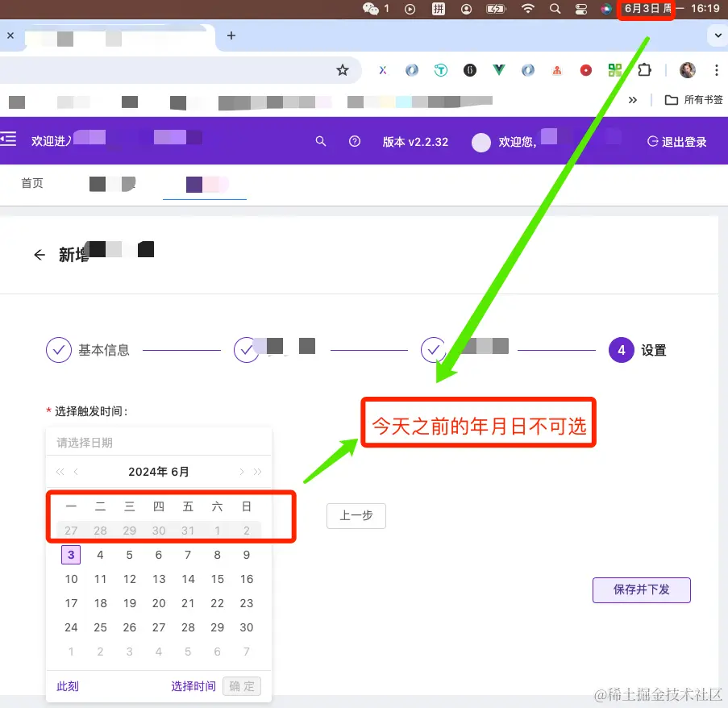
Task: Open the Wi-Fi menu bar icon
Action: [x=527, y=8]
